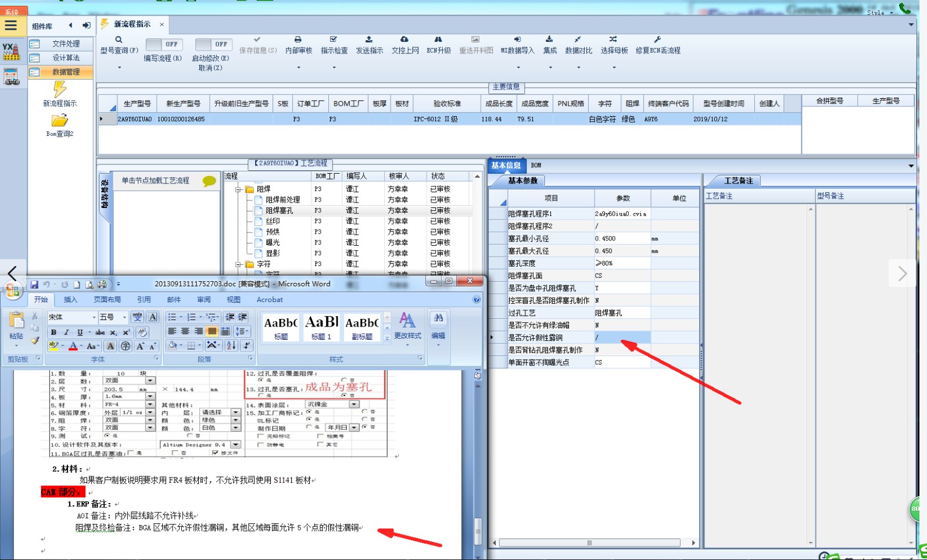Click Save icon in Word quick access toolbar
Screen dimensions: 927x560
34,285
